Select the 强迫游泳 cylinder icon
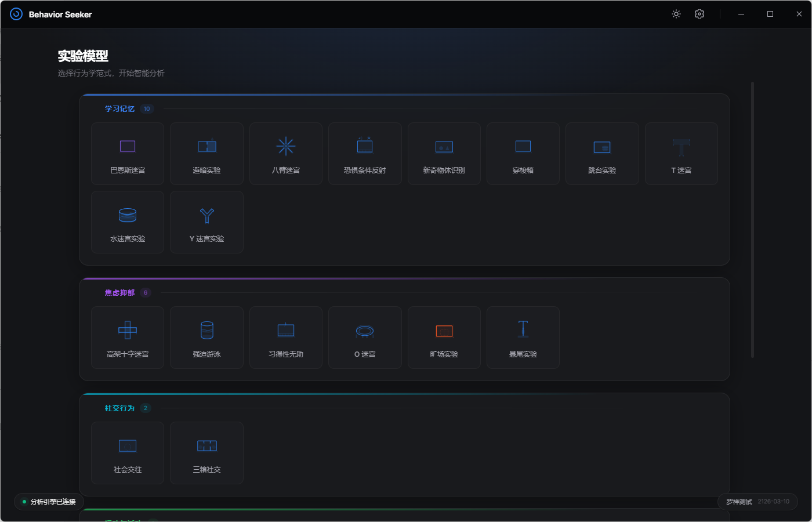Image resolution: width=812 pixels, height=522 pixels. (207, 330)
